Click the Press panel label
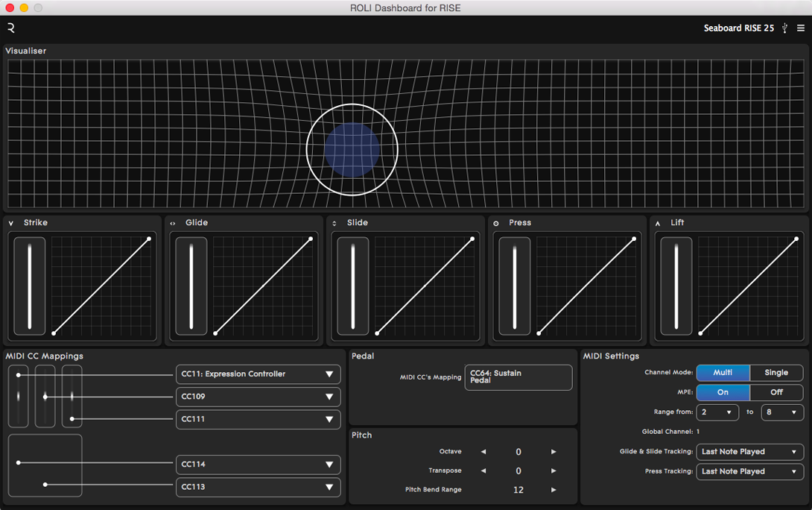 coord(520,223)
